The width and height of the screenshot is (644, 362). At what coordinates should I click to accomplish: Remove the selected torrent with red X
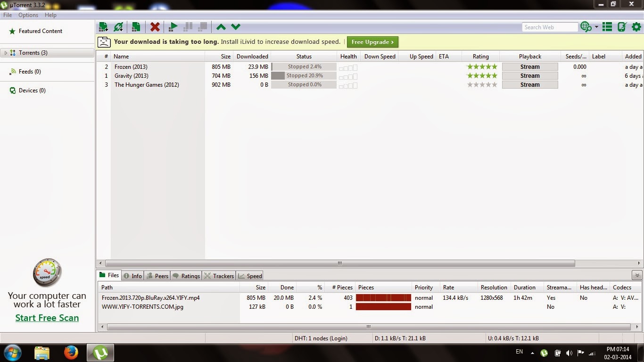click(x=155, y=27)
